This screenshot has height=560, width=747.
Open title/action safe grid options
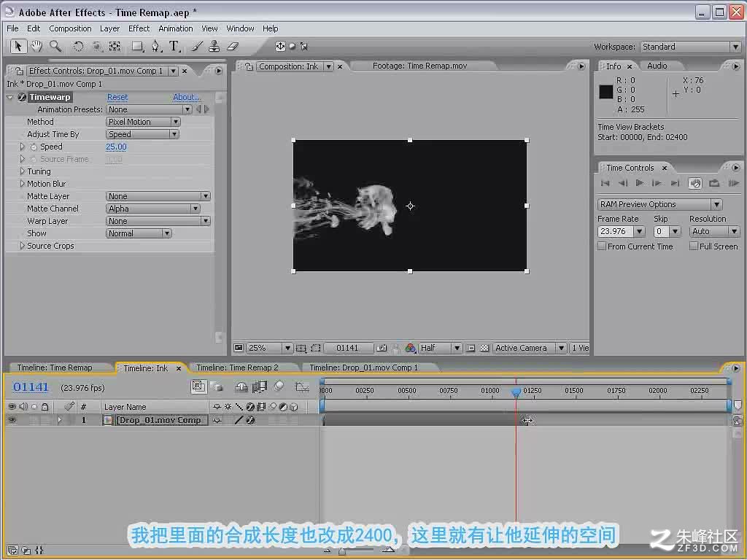(301, 348)
